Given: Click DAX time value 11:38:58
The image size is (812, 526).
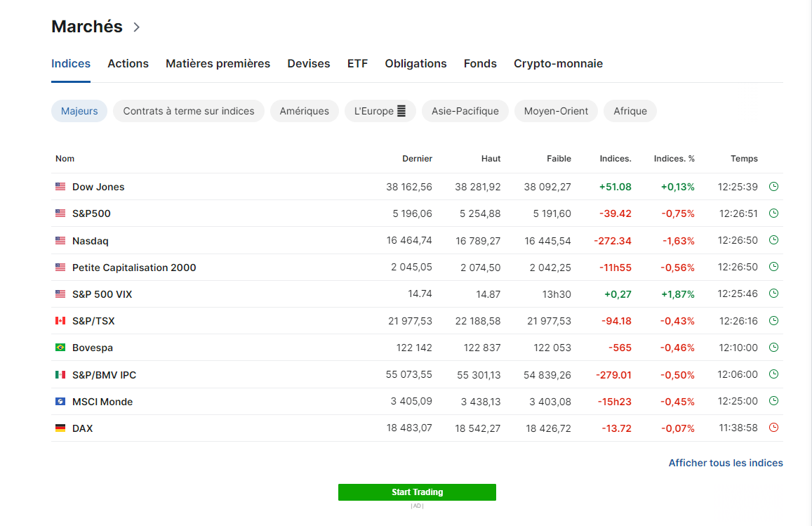Looking at the screenshot, I should click(x=738, y=428).
